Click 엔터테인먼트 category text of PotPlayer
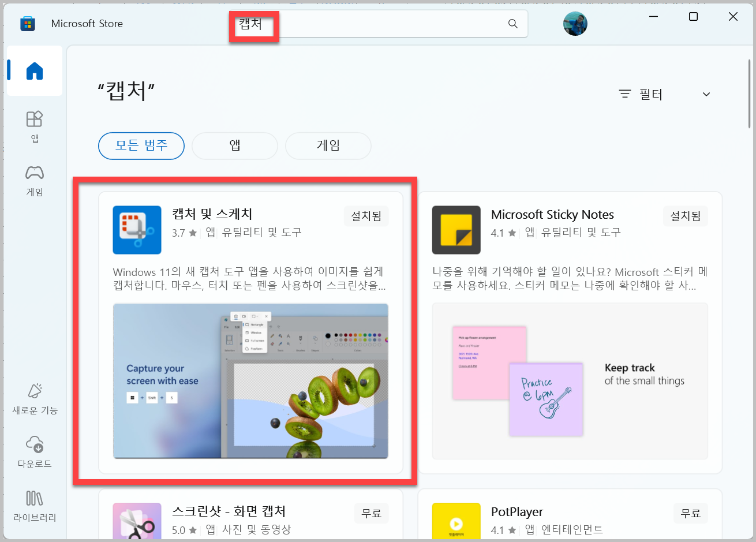 point(572,529)
